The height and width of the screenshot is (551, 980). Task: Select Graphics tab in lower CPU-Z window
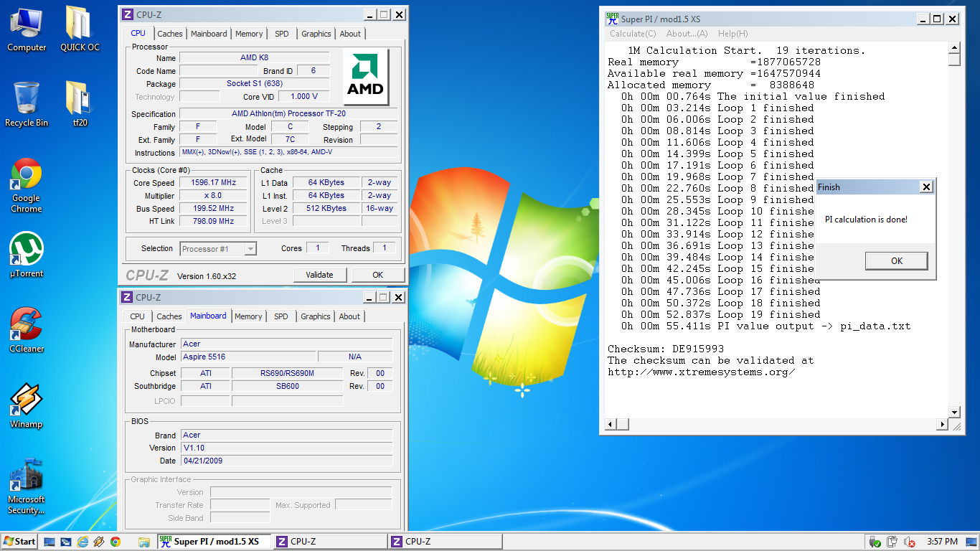[316, 316]
